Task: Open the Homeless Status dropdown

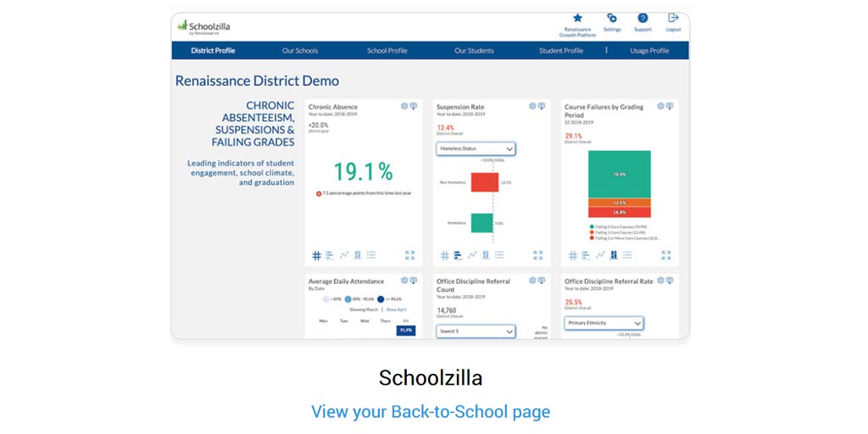Action: pyautogui.click(x=476, y=148)
